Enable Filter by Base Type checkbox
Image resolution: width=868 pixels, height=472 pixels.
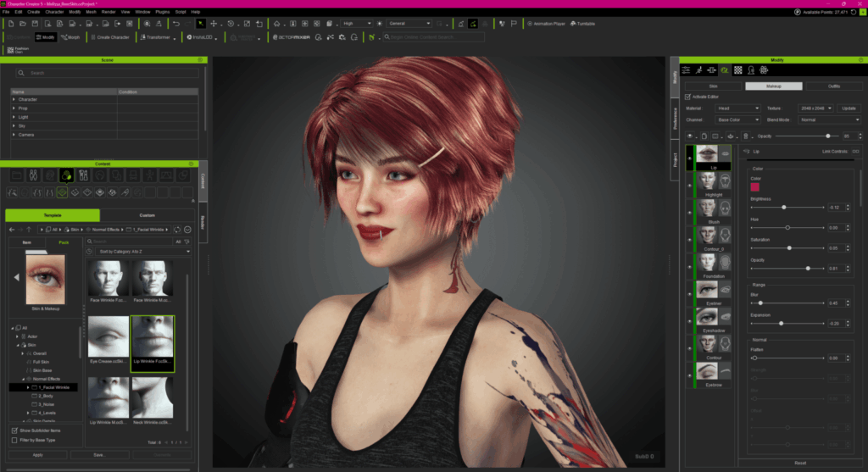tap(14, 441)
